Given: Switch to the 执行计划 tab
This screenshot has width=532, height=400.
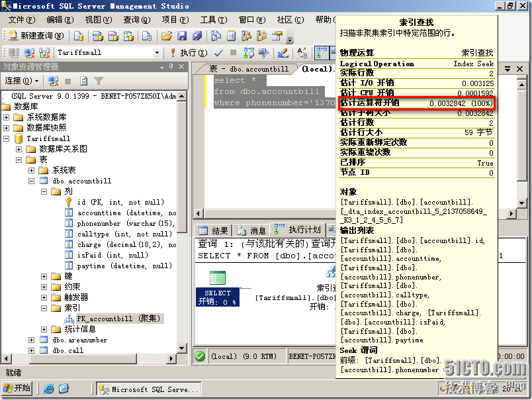Looking at the screenshot, I should click(x=298, y=230).
